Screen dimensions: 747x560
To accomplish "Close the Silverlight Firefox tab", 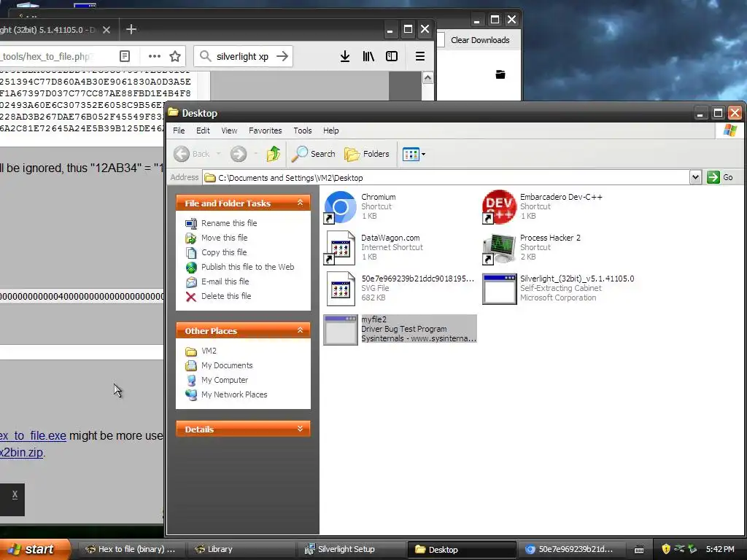I will click(107, 29).
